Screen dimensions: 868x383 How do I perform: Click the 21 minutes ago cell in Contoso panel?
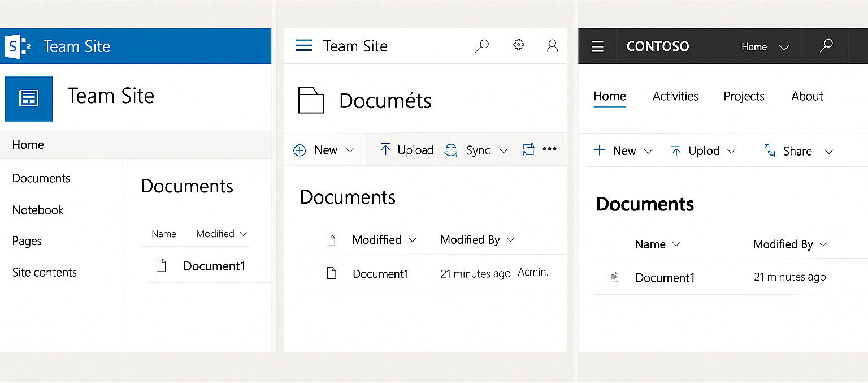tap(790, 277)
